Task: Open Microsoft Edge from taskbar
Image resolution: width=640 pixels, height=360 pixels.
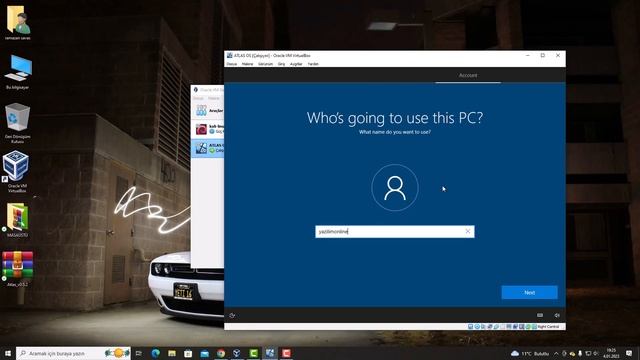Action: (x=156, y=353)
